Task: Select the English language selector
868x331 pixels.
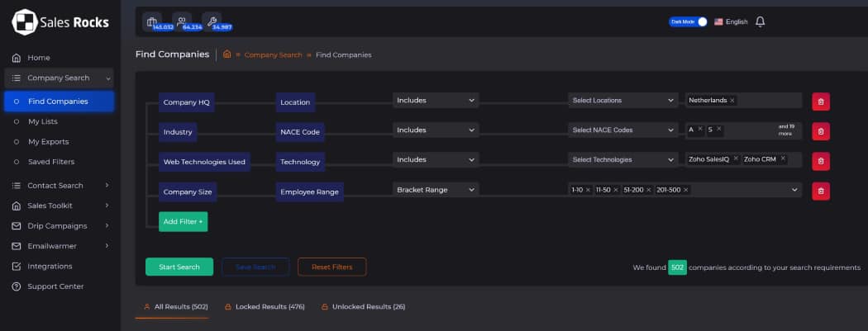Action: point(731,21)
